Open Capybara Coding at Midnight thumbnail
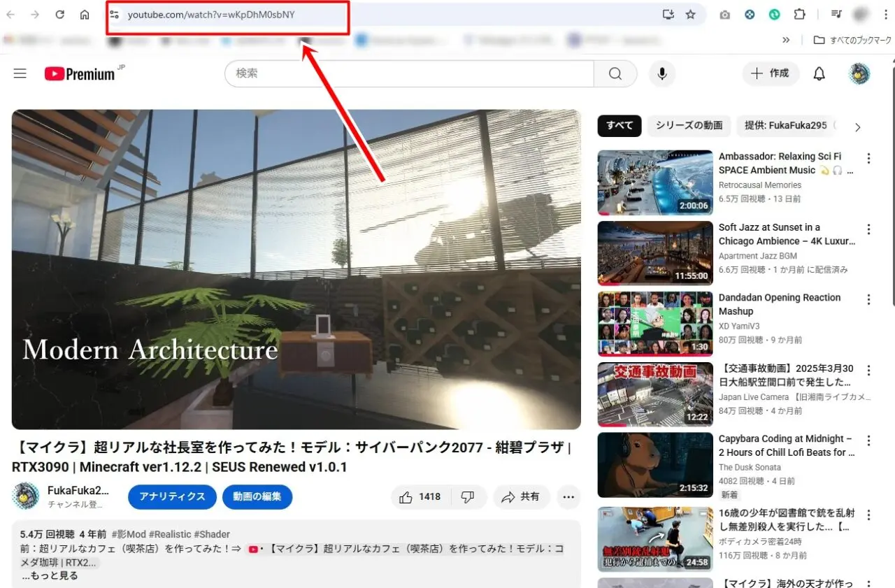Image resolution: width=895 pixels, height=588 pixels. [x=655, y=465]
